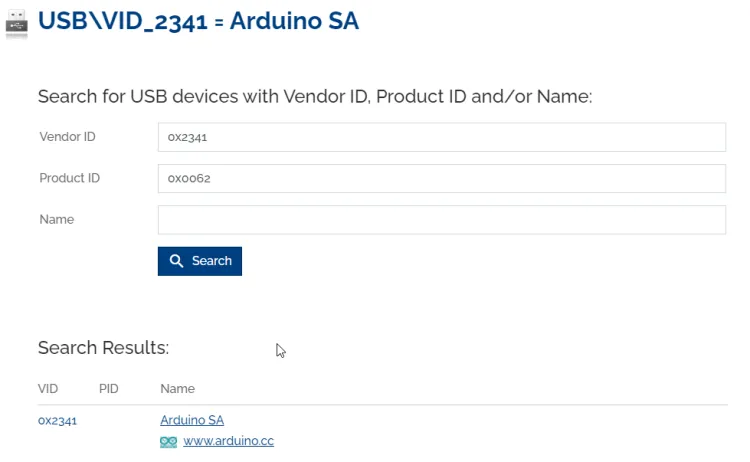Select the empty Name input field
This screenshot has height=462, width=750.
[x=441, y=219]
